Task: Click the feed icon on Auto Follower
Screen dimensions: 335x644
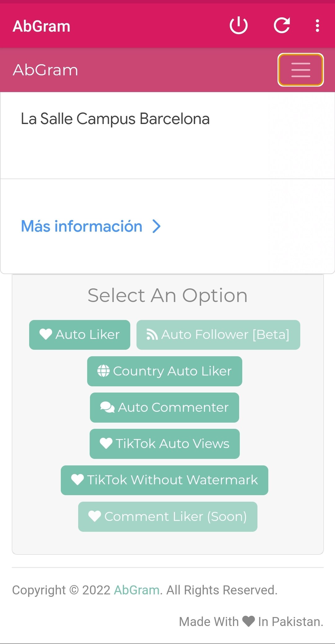Action: [x=152, y=335]
